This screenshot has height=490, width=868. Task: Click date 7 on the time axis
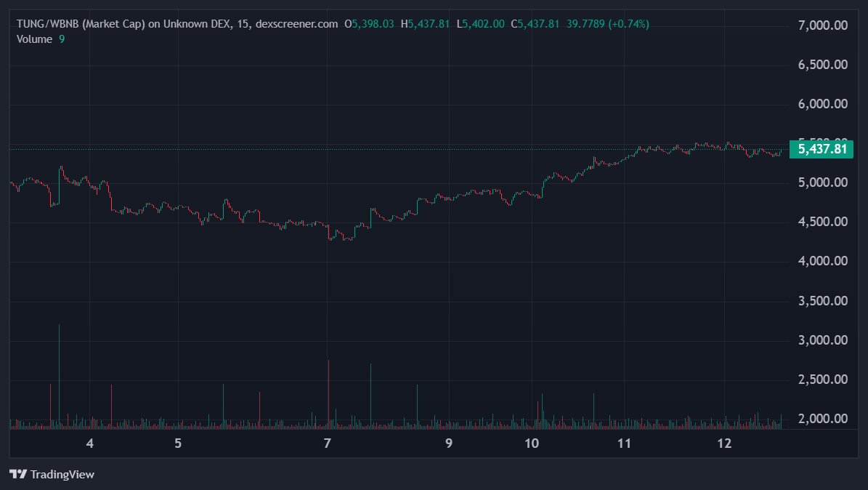327,443
